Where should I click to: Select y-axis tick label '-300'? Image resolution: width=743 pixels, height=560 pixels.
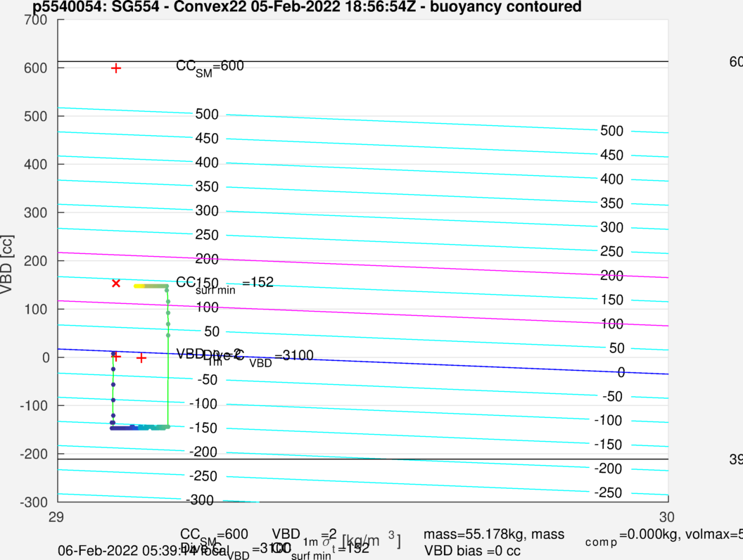[34, 502]
